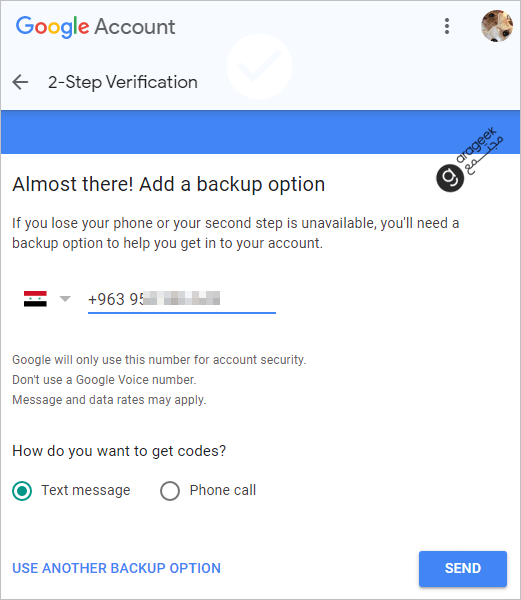Image resolution: width=521 pixels, height=600 pixels.
Task: Click the arageek watermark logo
Action: click(469, 160)
